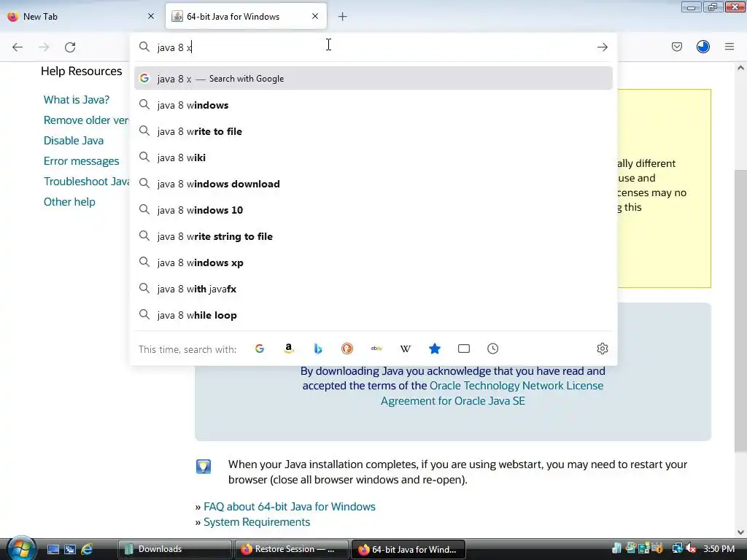Search with Google one-off icon

tap(260, 349)
